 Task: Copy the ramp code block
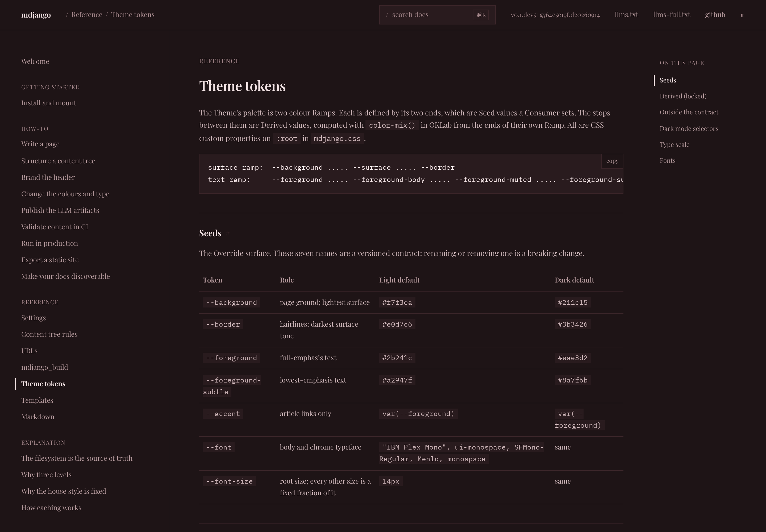[612, 161]
